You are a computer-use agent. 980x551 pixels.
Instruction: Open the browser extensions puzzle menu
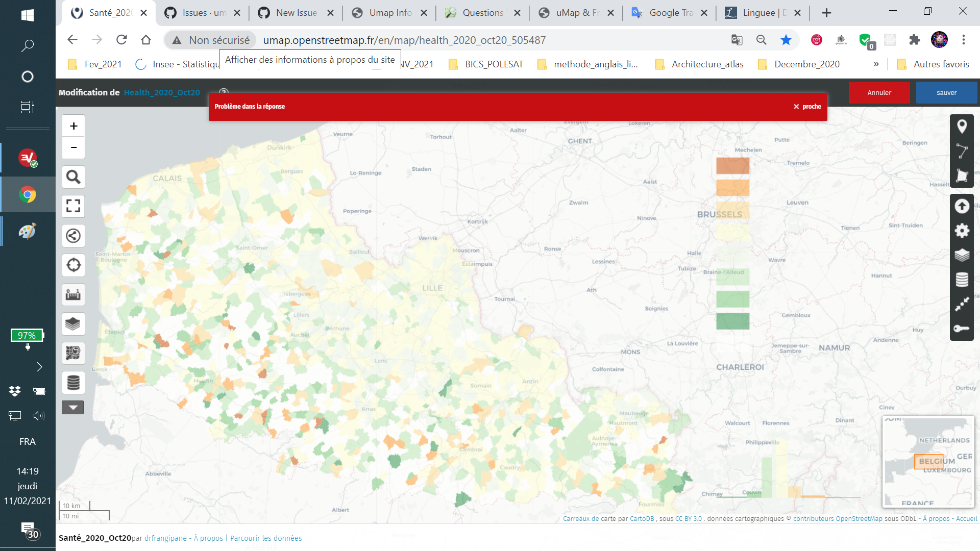click(x=915, y=40)
